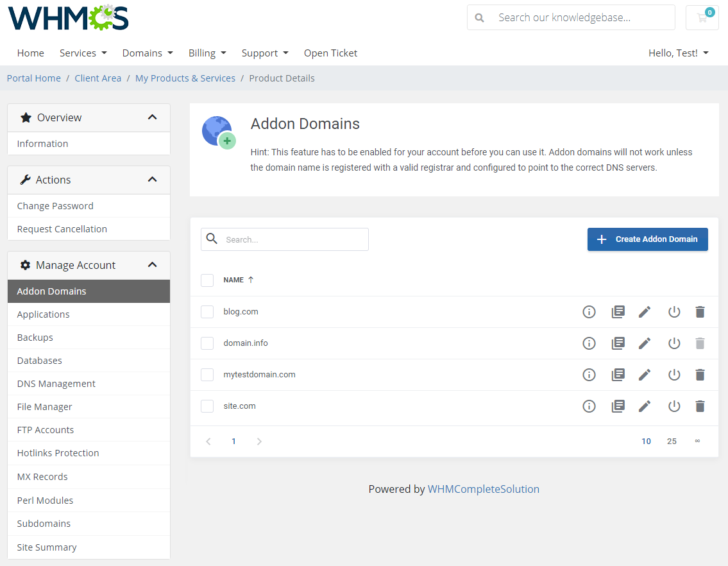Click the power toggle icon for mytestdomain.com

[673, 374]
